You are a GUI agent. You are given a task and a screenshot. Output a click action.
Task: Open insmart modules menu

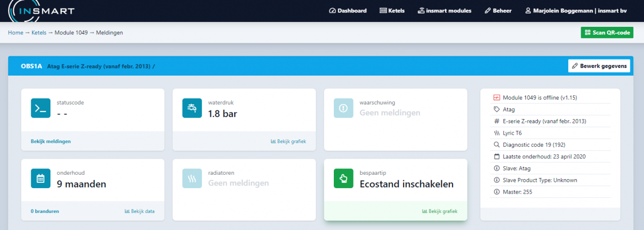click(x=444, y=11)
